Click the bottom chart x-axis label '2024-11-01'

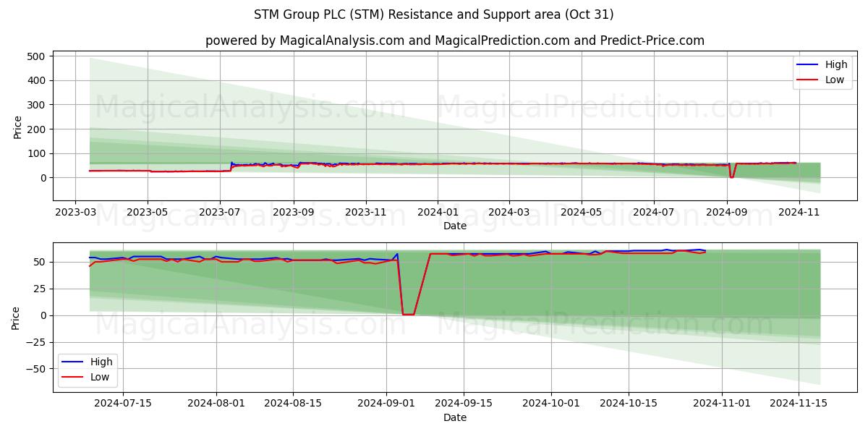click(720, 404)
